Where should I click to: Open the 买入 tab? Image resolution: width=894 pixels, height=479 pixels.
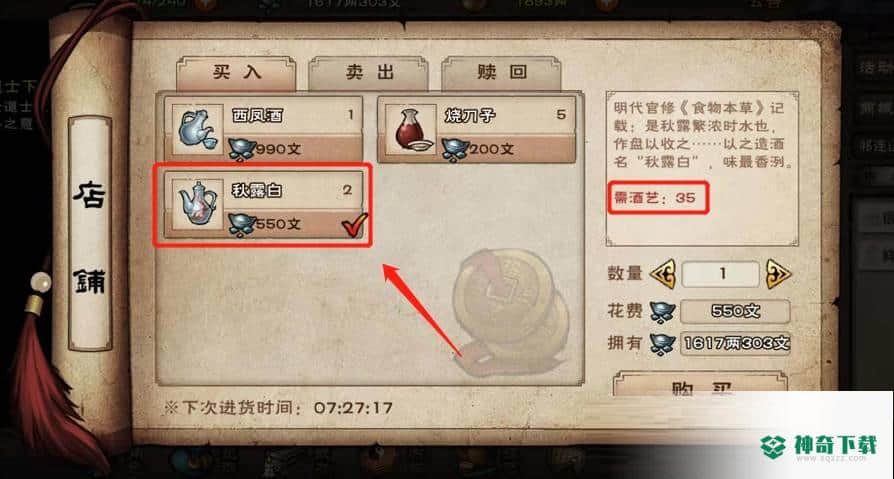(236, 73)
